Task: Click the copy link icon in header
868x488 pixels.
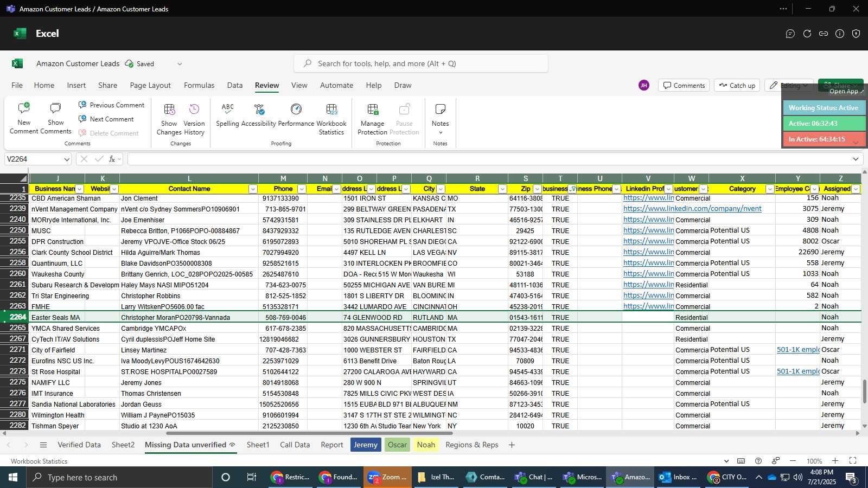Action: (x=824, y=34)
